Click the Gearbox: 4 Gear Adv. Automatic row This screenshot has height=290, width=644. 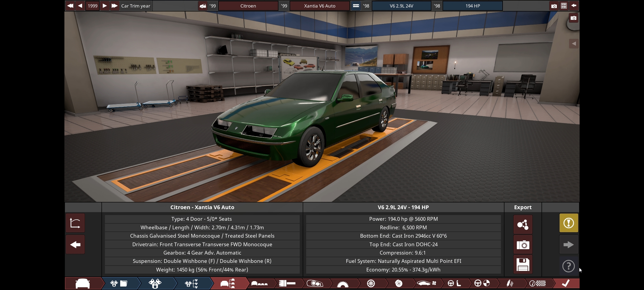click(202, 253)
